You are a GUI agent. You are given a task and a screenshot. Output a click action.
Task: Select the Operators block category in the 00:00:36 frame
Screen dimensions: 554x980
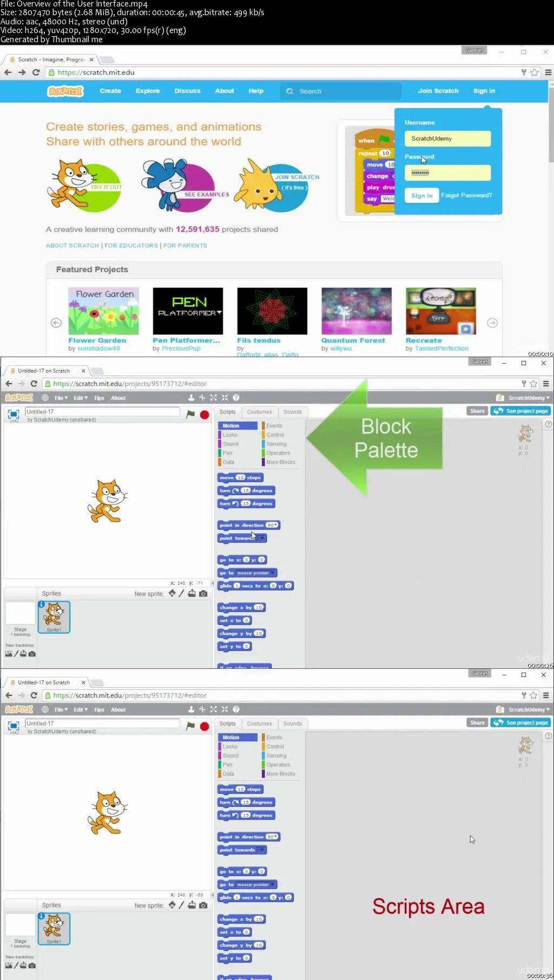click(278, 765)
